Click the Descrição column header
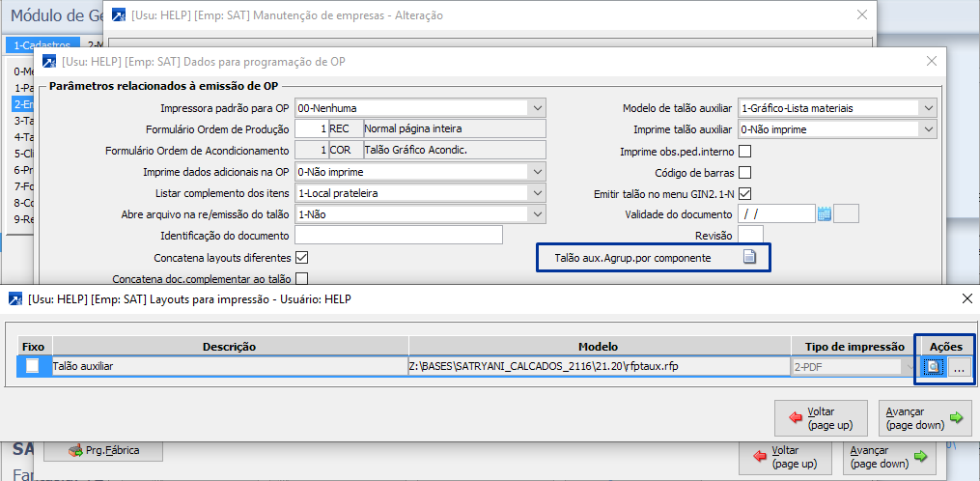This screenshot has width=980, height=481. tap(230, 347)
